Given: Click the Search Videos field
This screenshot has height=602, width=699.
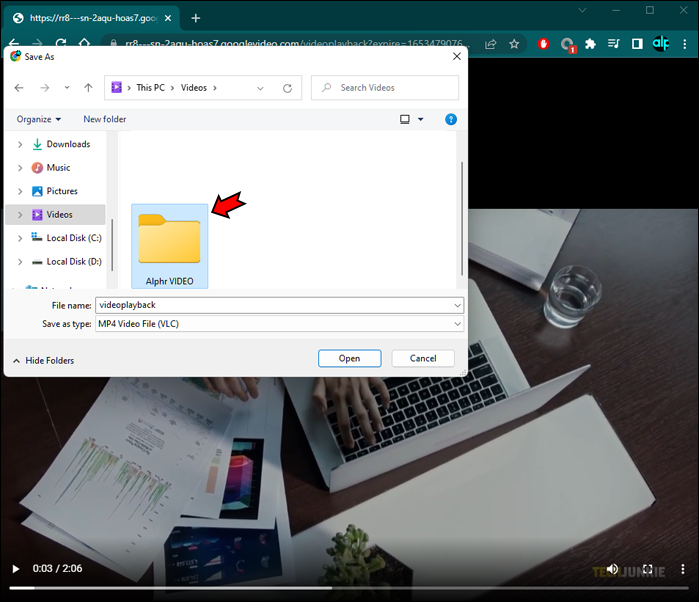Looking at the screenshot, I should click(385, 87).
